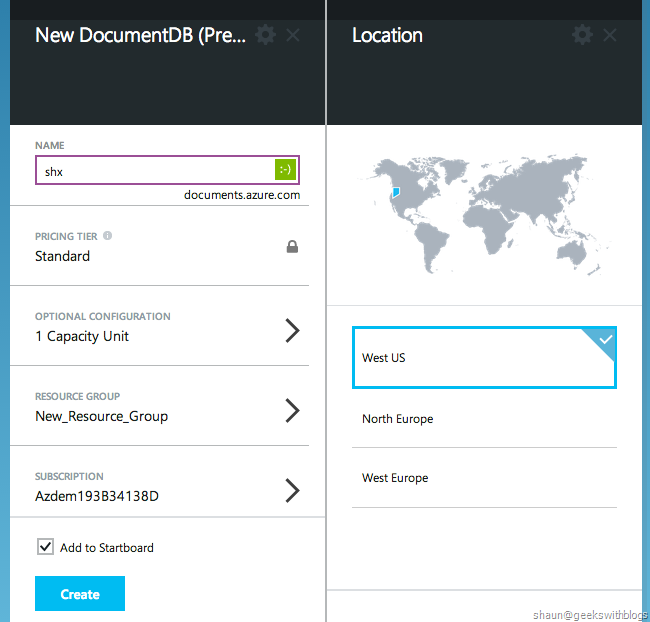
Task: Click the West US selected checkmark
Action: (x=606, y=340)
